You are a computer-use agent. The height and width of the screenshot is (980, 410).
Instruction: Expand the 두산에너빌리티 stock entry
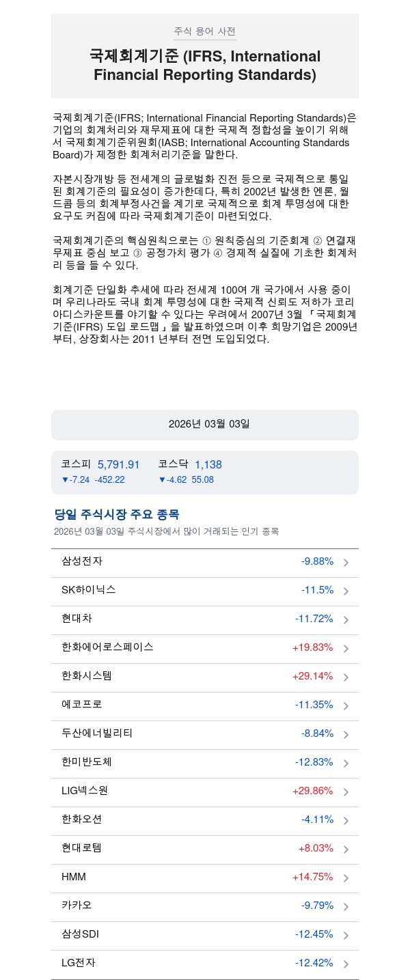tap(346, 735)
